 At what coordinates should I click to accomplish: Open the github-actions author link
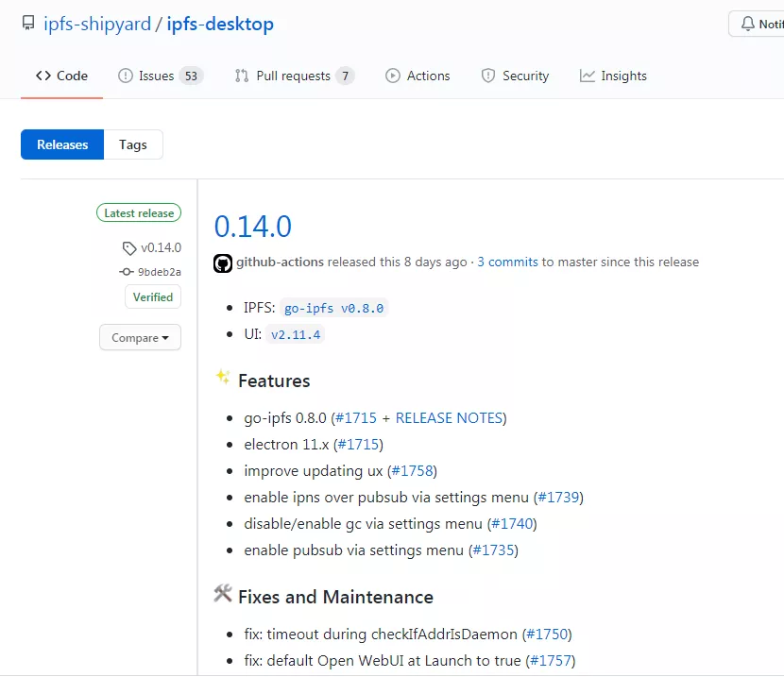pos(280,262)
